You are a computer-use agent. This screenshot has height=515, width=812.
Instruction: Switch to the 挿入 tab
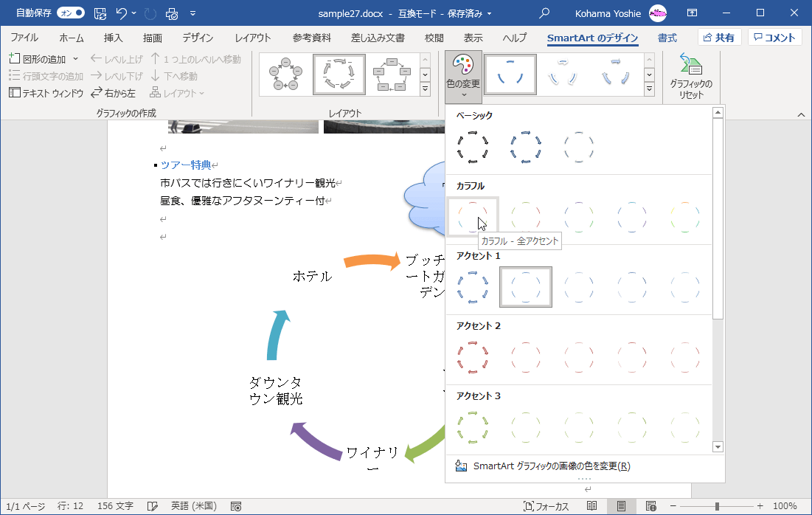113,38
